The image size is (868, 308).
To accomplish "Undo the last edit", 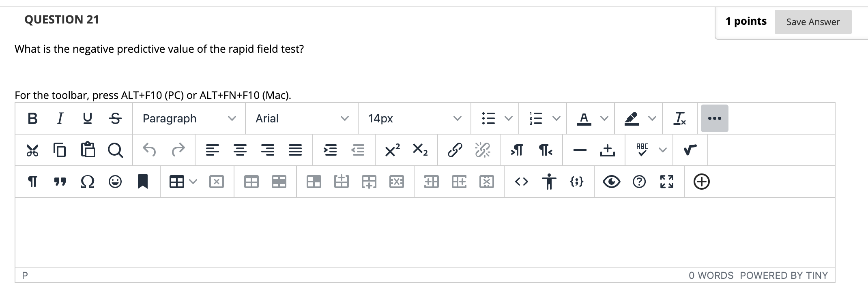I will [149, 150].
